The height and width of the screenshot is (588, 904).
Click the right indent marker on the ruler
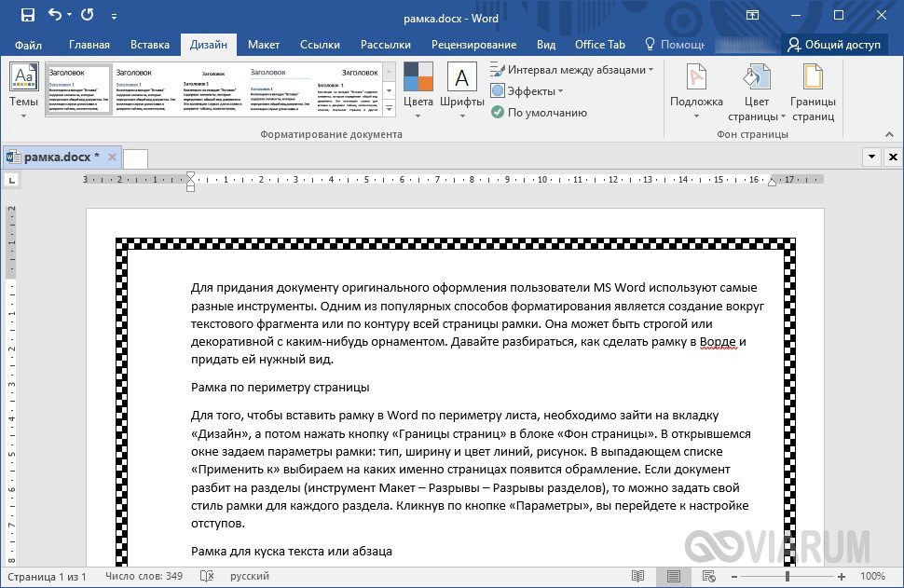coord(772,182)
